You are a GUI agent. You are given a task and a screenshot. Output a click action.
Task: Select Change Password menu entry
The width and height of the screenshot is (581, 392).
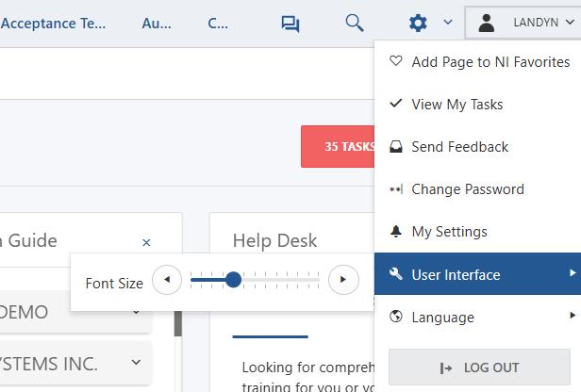(x=477, y=189)
